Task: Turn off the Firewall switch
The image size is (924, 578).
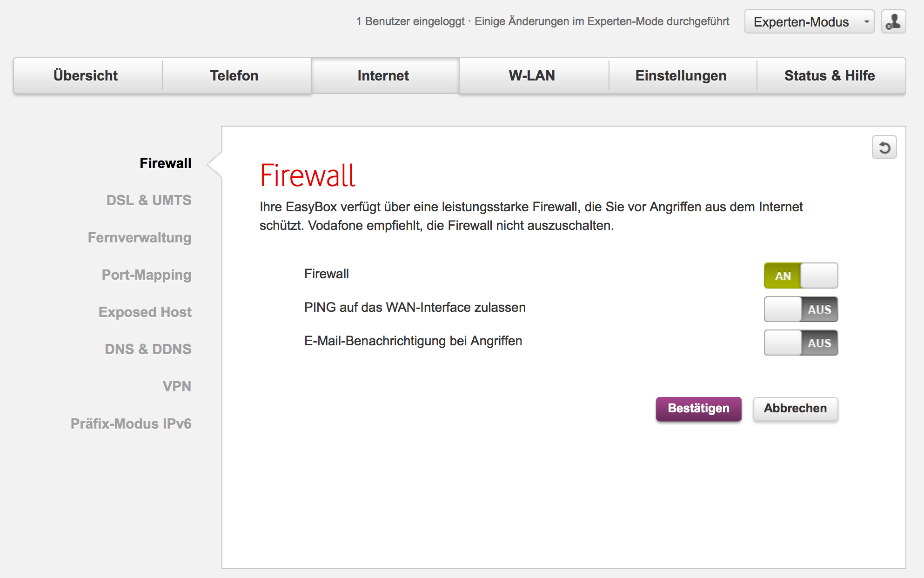Action: (x=801, y=276)
